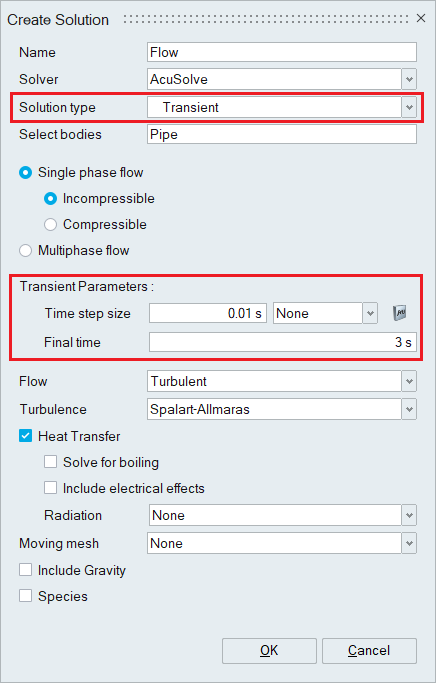The width and height of the screenshot is (436, 683).
Task: Enable Include electrical effects
Action: pos(51,488)
